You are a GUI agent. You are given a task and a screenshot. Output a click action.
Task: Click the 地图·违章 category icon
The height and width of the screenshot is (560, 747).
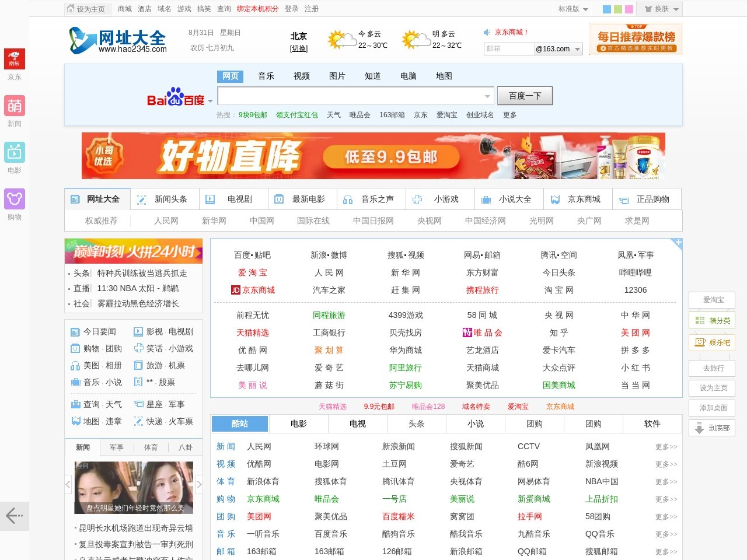tap(75, 421)
